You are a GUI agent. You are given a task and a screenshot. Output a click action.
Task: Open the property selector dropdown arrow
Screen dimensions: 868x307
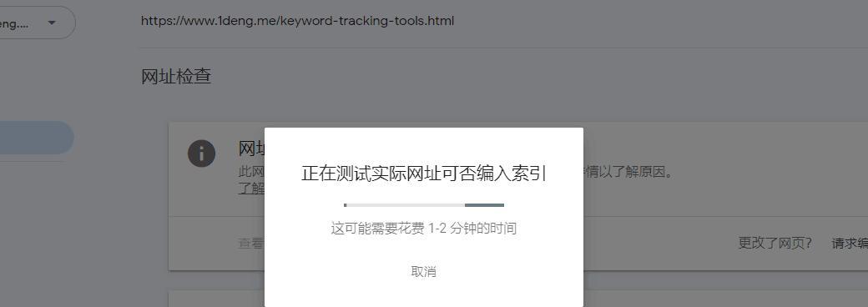[x=52, y=23]
